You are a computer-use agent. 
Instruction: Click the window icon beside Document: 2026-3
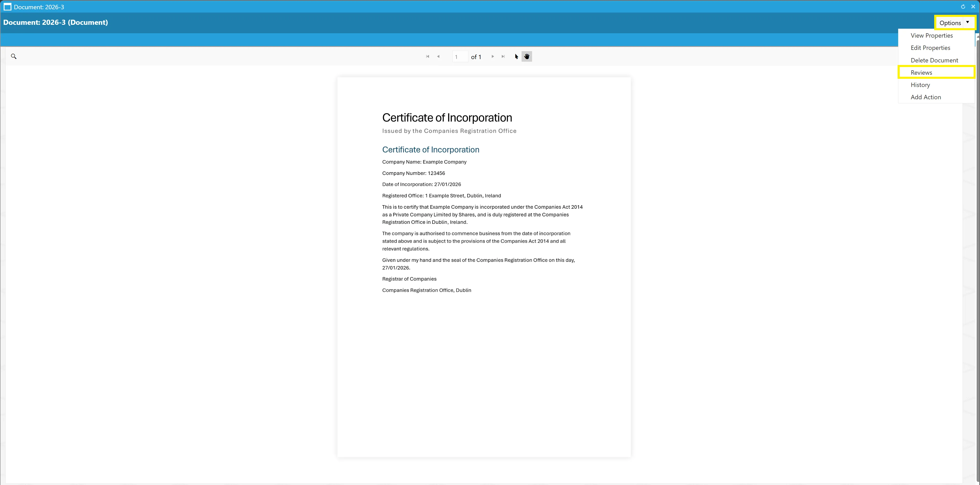coord(7,7)
